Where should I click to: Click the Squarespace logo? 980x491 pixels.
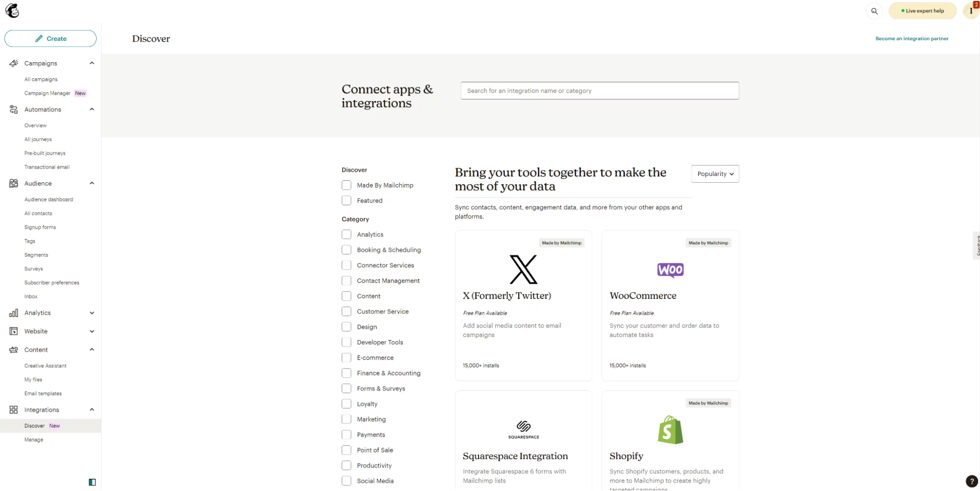[523, 429]
